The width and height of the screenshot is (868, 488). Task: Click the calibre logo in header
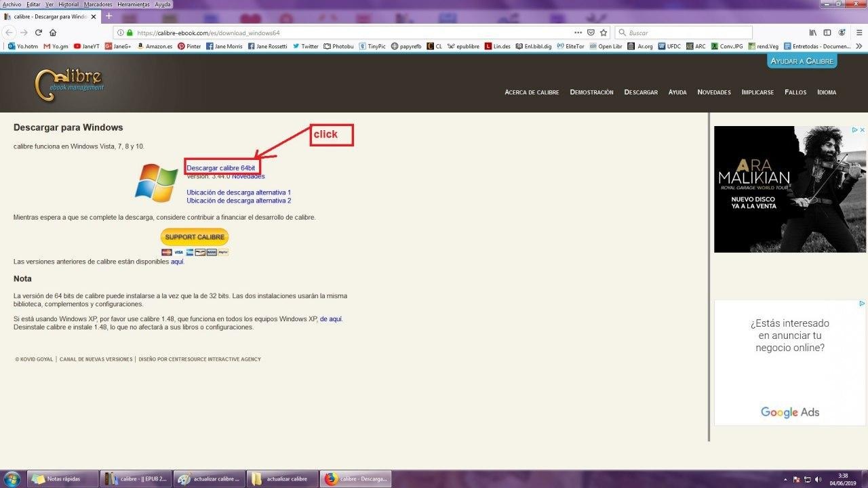pos(69,85)
